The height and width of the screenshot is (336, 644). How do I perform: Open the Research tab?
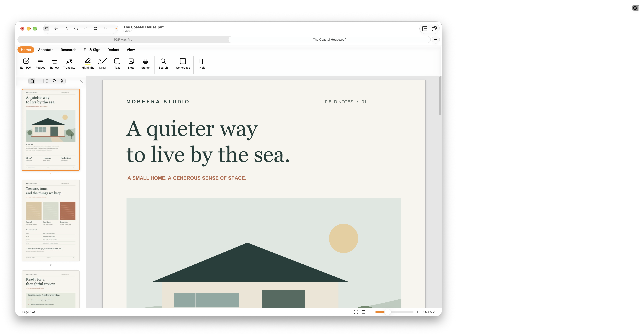click(x=69, y=50)
